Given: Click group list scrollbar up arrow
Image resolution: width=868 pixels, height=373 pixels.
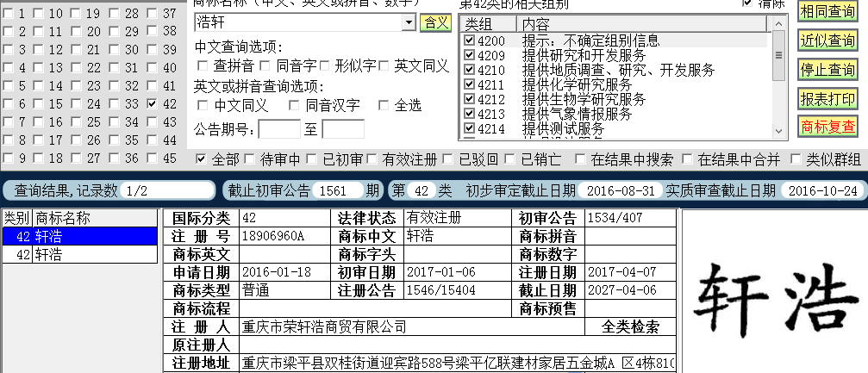Looking at the screenshot, I should point(779,23).
